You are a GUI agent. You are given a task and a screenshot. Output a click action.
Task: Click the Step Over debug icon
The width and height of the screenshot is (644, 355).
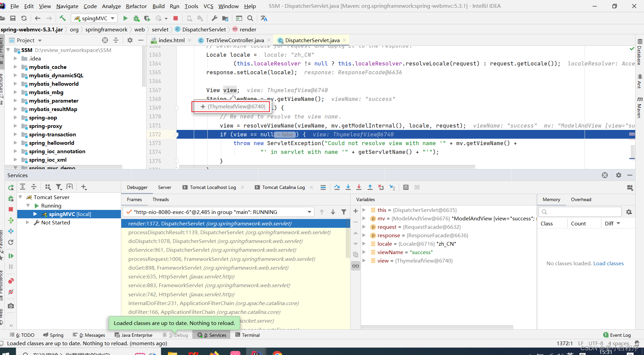click(x=337, y=187)
